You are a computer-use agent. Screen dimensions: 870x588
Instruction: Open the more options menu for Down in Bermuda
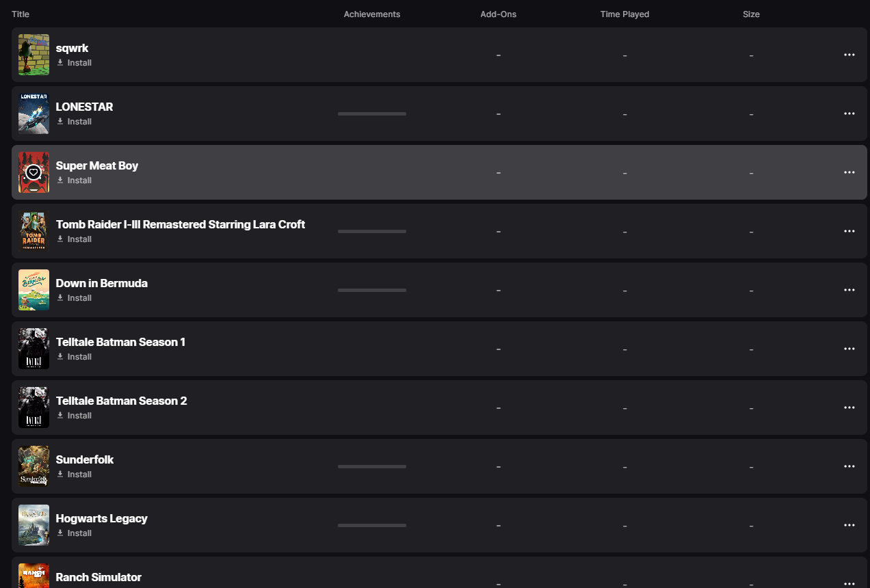pos(849,290)
